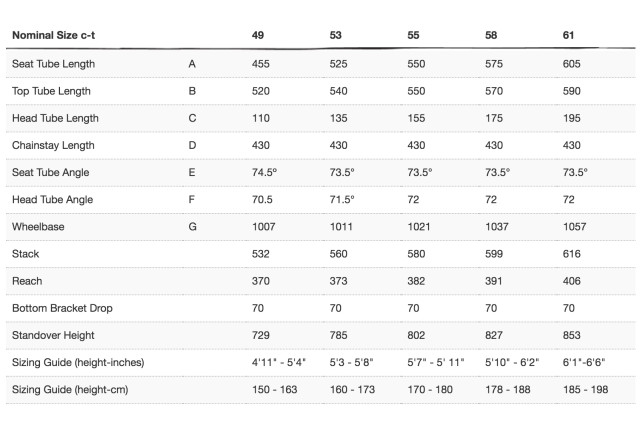The image size is (640, 426).
Task: Click the Seat Tube Length row label
Action: 53,64
